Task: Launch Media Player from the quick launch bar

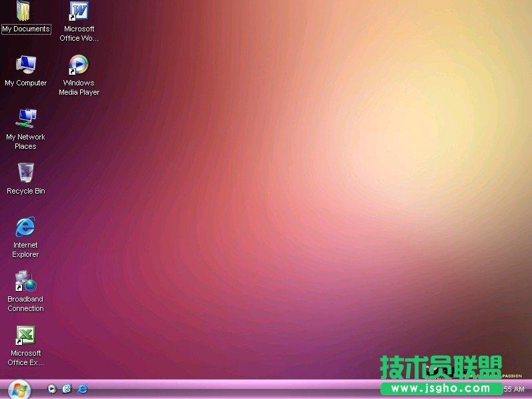Action: [x=52, y=388]
